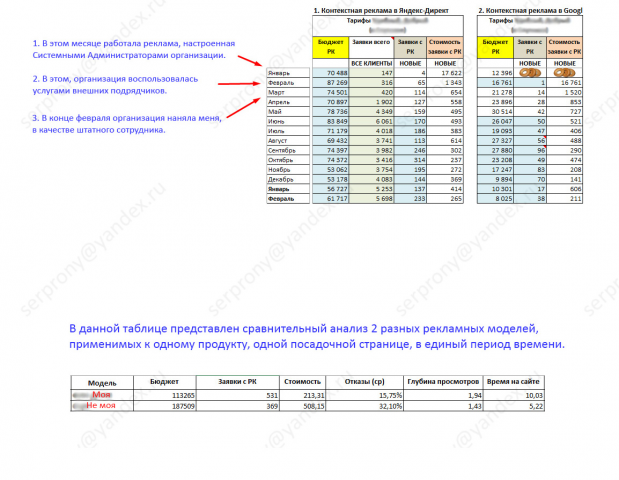
Task: Select the Google budget cell '10 301'
Action: point(495,189)
